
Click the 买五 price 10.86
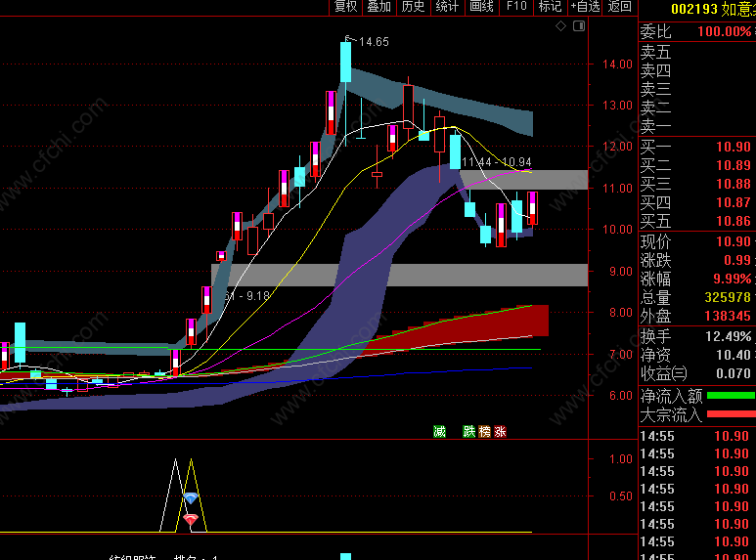[x=734, y=221]
